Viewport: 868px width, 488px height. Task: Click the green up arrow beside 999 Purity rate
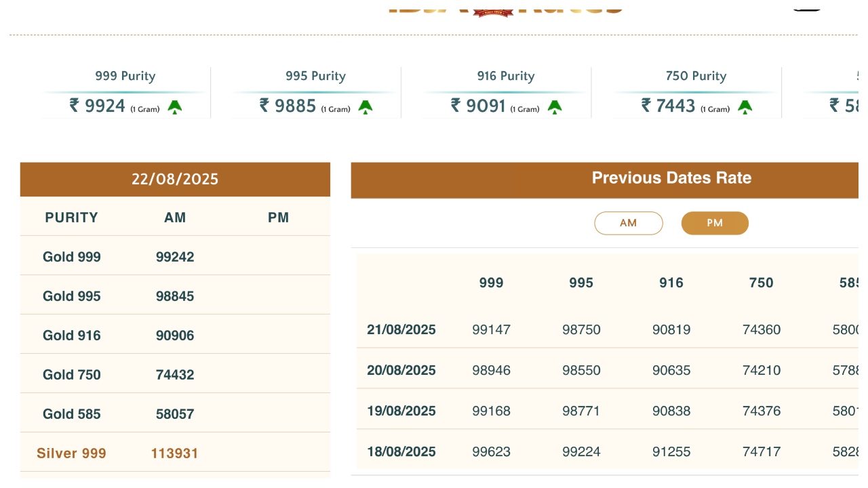point(175,106)
